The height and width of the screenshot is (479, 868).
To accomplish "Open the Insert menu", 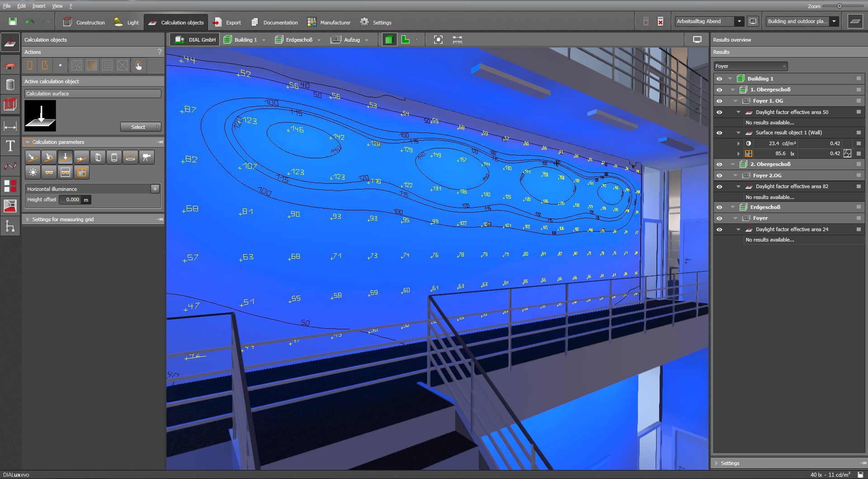I will (38, 6).
